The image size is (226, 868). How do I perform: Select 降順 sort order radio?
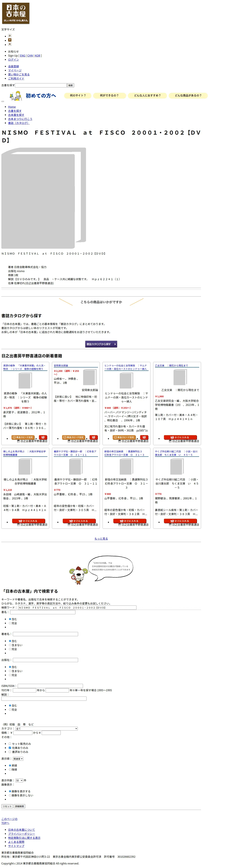(x=10, y=770)
